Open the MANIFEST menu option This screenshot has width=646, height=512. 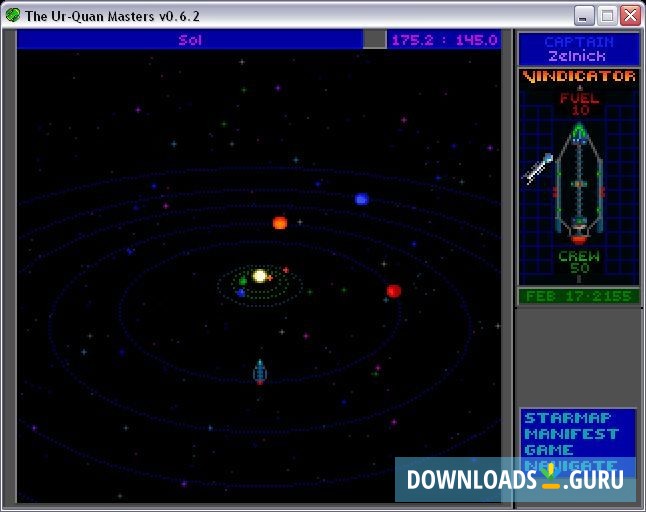(571, 434)
